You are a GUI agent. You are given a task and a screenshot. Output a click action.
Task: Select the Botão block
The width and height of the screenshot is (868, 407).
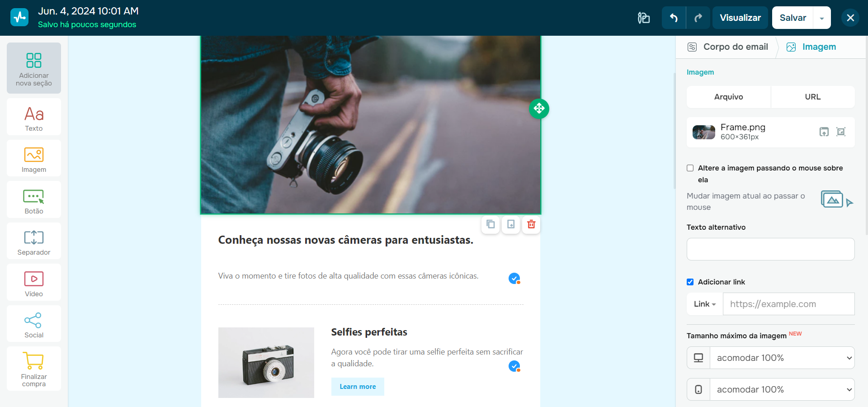[x=34, y=200]
